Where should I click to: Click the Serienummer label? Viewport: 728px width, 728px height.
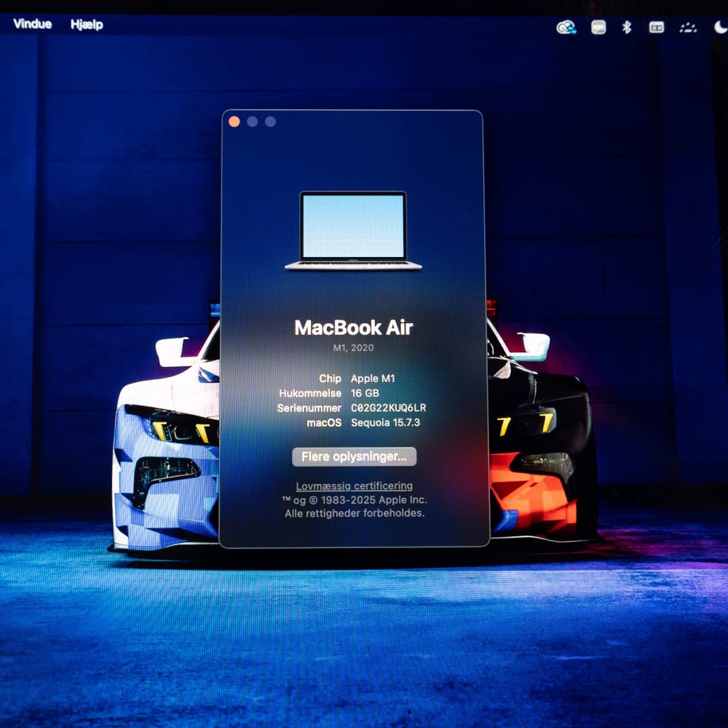tap(309, 408)
